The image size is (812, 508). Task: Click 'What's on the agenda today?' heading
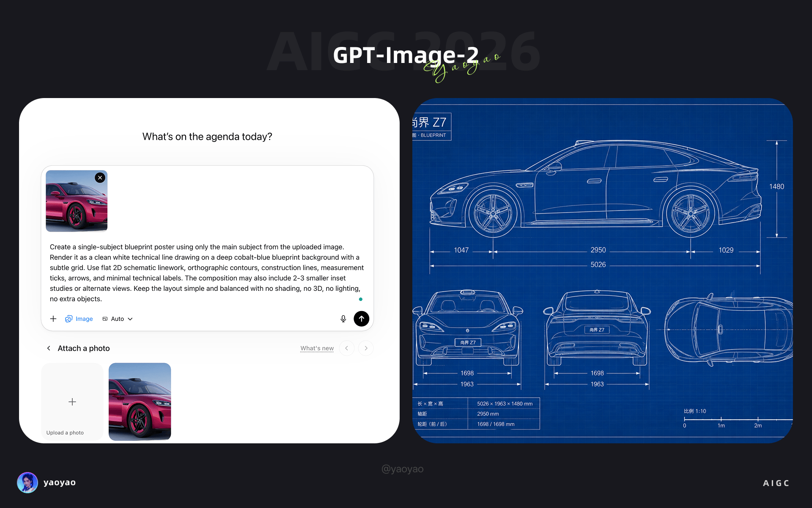[207, 137]
